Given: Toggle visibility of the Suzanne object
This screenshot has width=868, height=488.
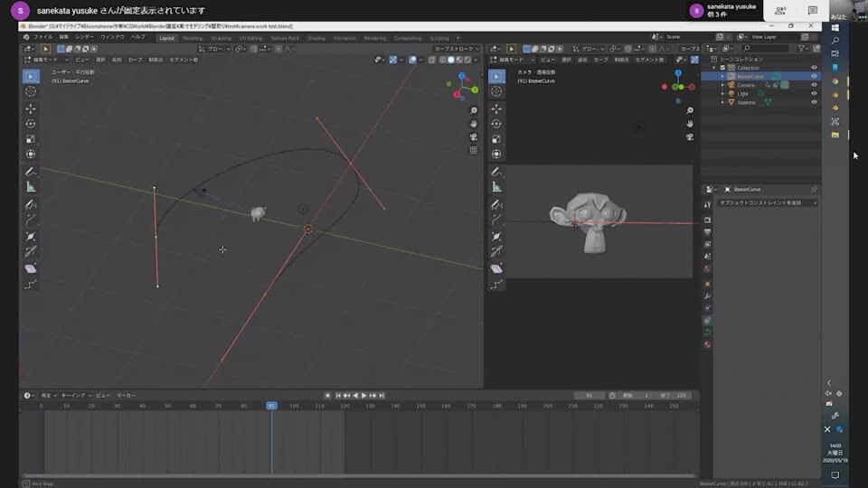Looking at the screenshot, I should pos(814,102).
